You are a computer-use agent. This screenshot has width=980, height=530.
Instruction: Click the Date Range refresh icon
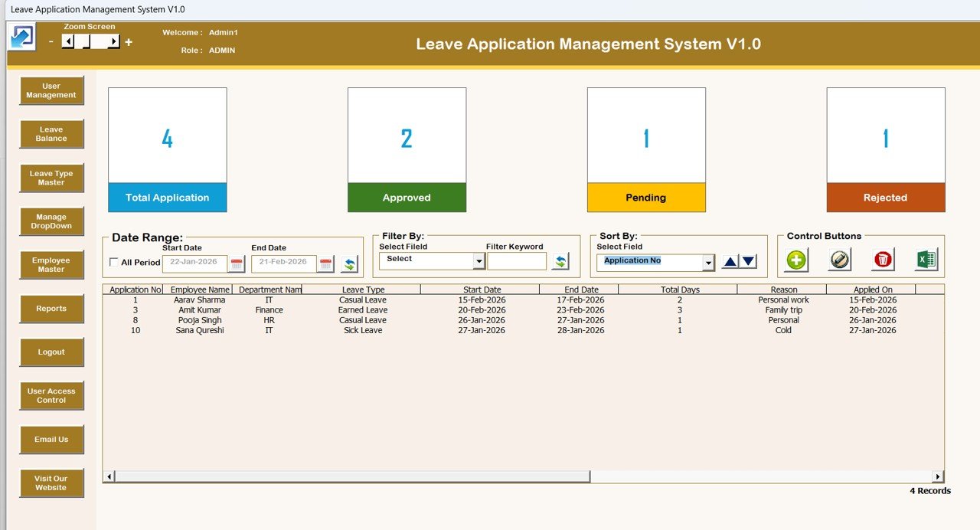[350, 263]
